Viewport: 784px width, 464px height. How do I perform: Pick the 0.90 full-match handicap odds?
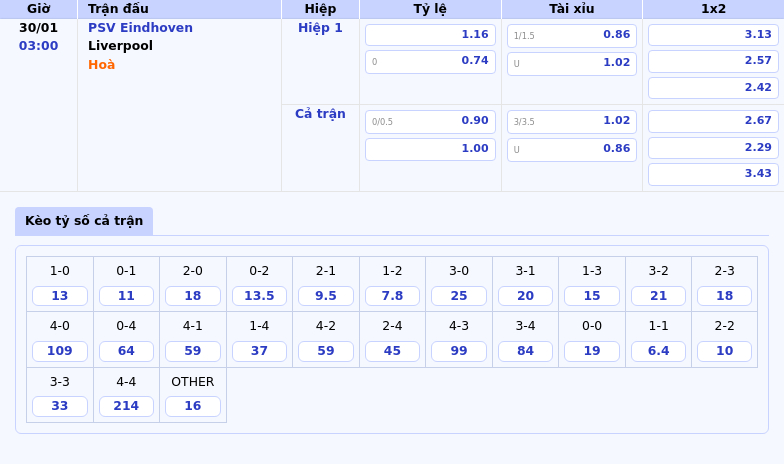click(430, 121)
